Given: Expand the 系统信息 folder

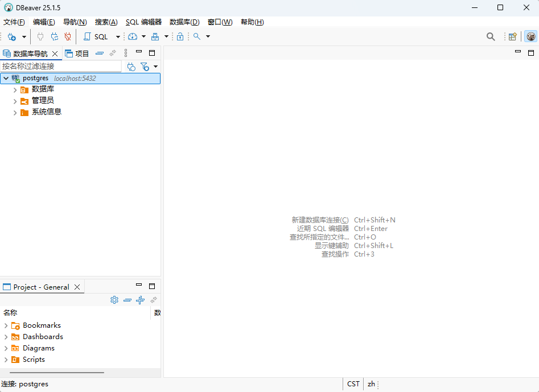Looking at the screenshot, I should point(15,113).
